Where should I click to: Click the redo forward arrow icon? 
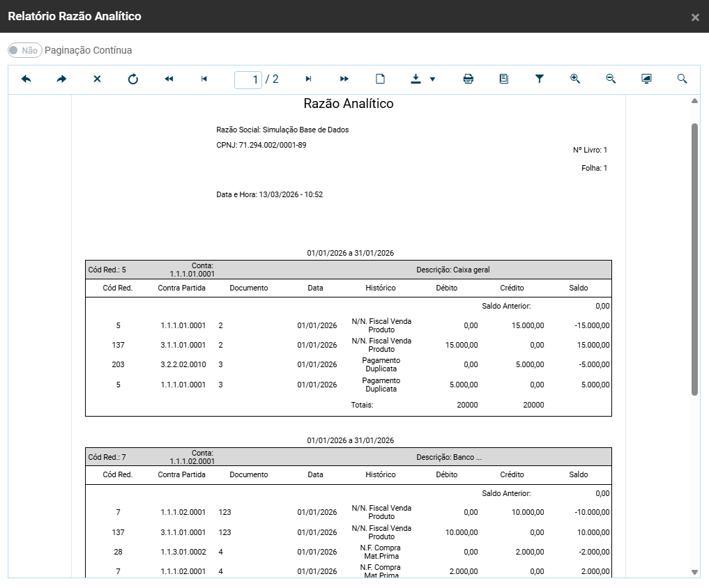coord(62,79)
